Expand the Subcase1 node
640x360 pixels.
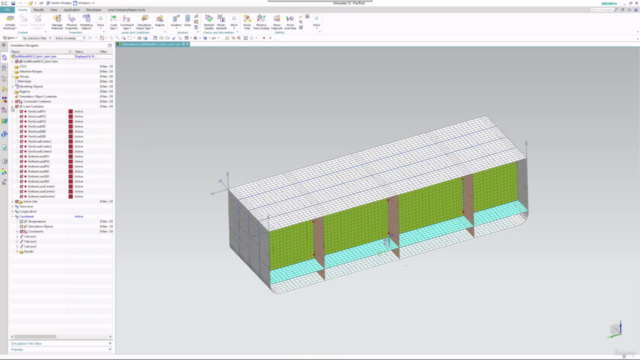(x=17, y=236)
